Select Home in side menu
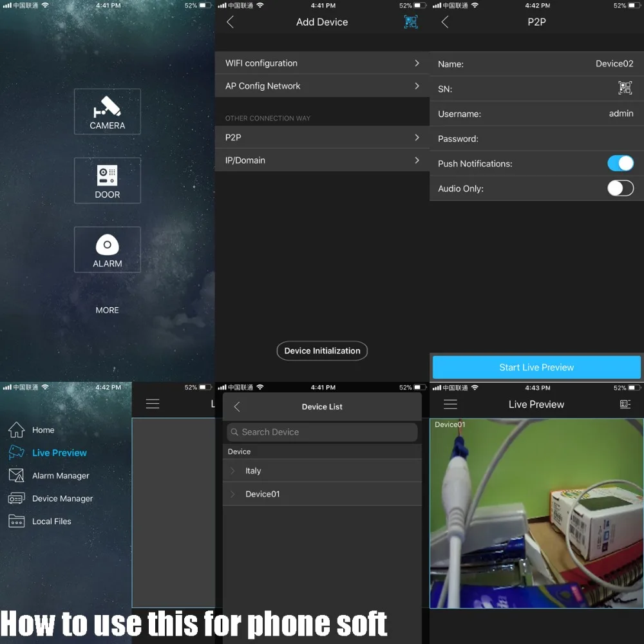Viewport: 644px width, 644px height. 43,430
